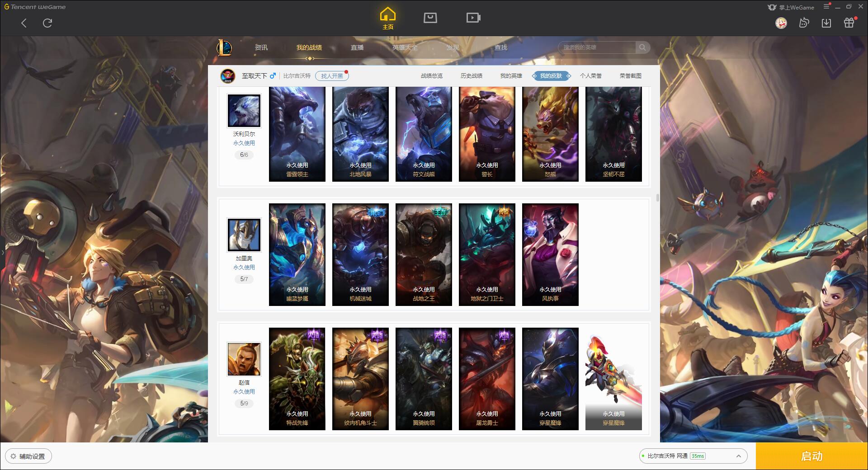
Task: Click the 沃利贝尔 6/6 skin count
Action: pyautogui.click(x=244, y=155)
